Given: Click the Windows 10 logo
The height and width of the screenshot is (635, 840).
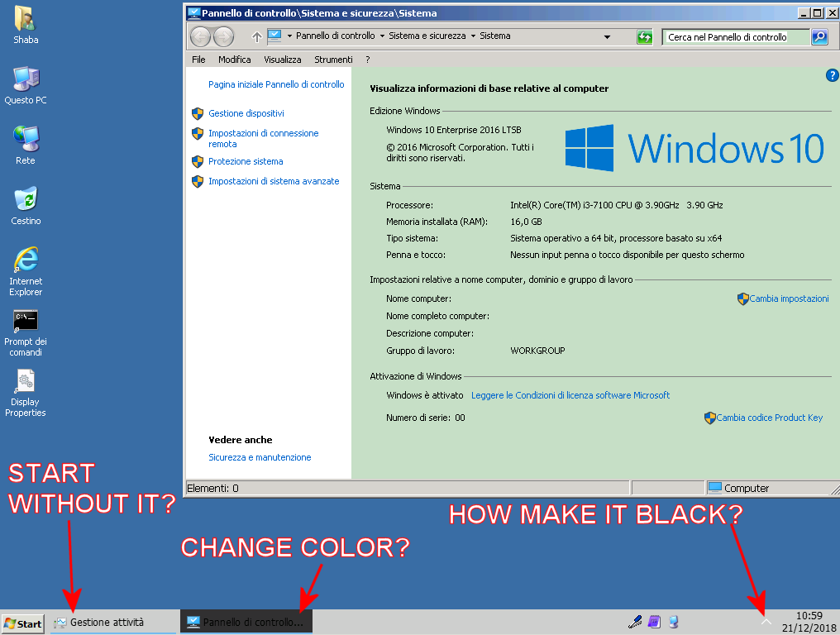Looking at the screenshot, I should coord(694,148).
